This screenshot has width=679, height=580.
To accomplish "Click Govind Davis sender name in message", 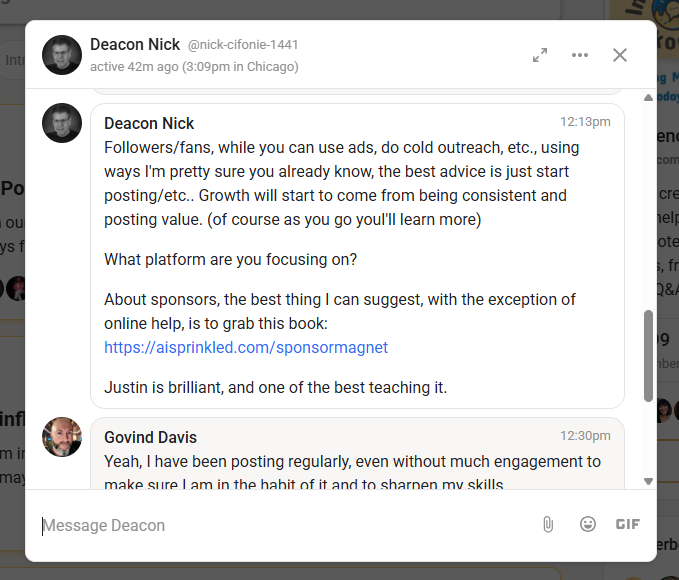I will [x=150, y=437].
